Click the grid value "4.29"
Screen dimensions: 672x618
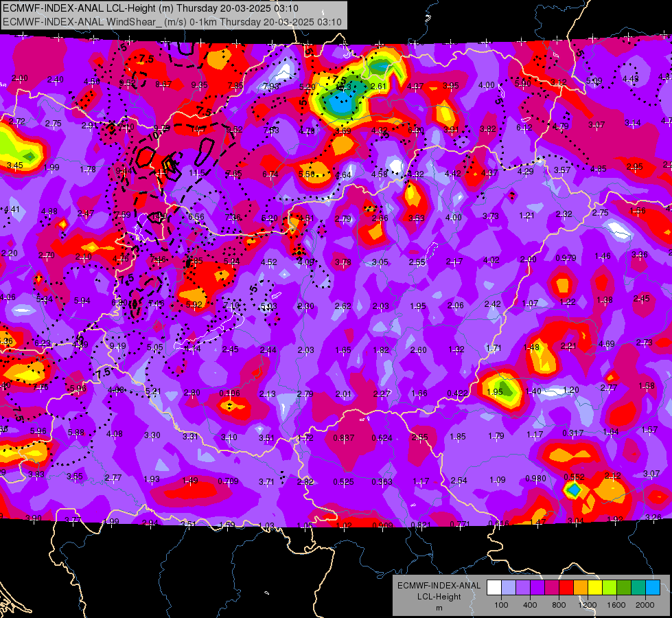click(x=525, y=172)
